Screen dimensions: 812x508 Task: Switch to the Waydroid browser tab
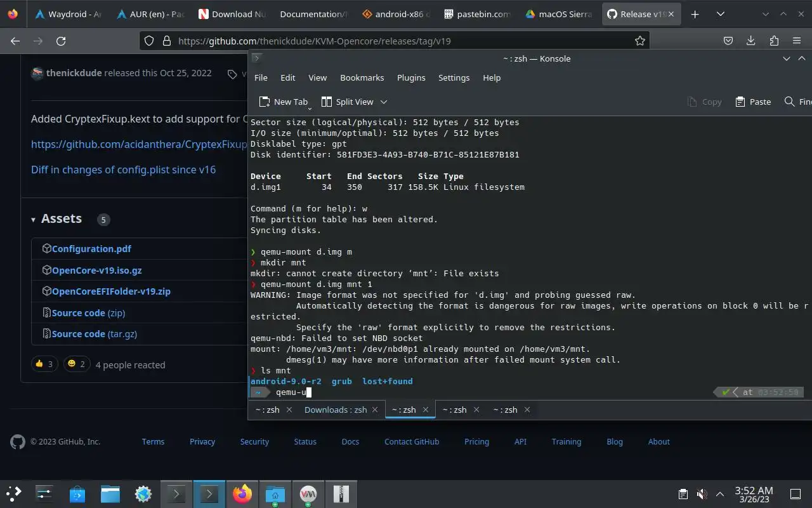pos(68,14)
